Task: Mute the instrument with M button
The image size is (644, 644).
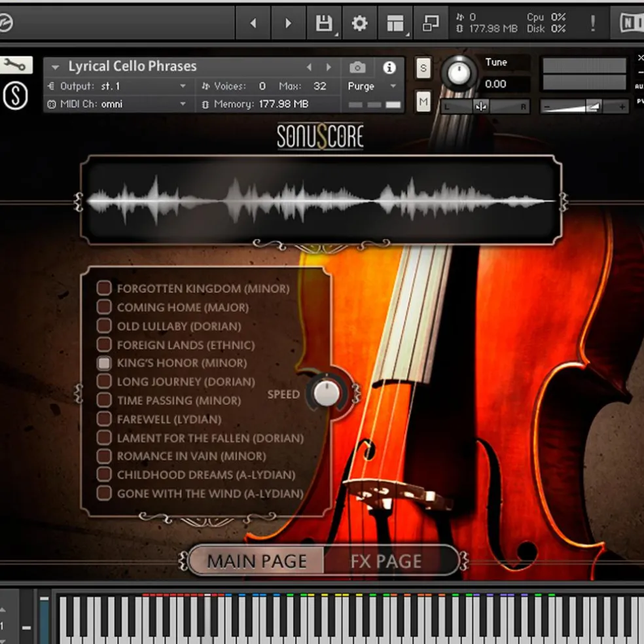Action: (x=423, y=101)
